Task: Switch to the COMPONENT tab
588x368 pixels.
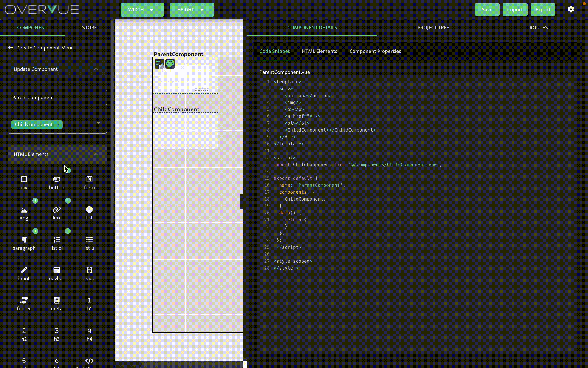Action: (32, 28)
